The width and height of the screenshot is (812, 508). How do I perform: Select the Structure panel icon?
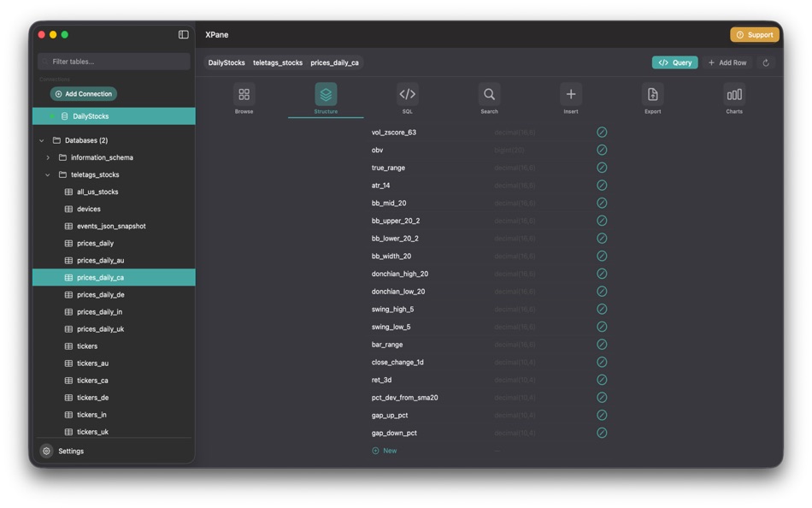coord(325,96)
